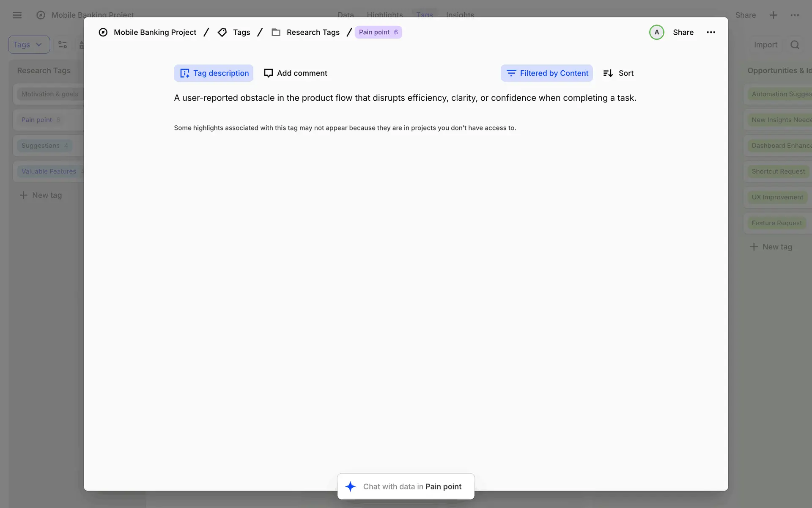The height and width of the screenshot is (508, 812).
Task: Click the Add comment speech bubble
Action: point(268,73)
